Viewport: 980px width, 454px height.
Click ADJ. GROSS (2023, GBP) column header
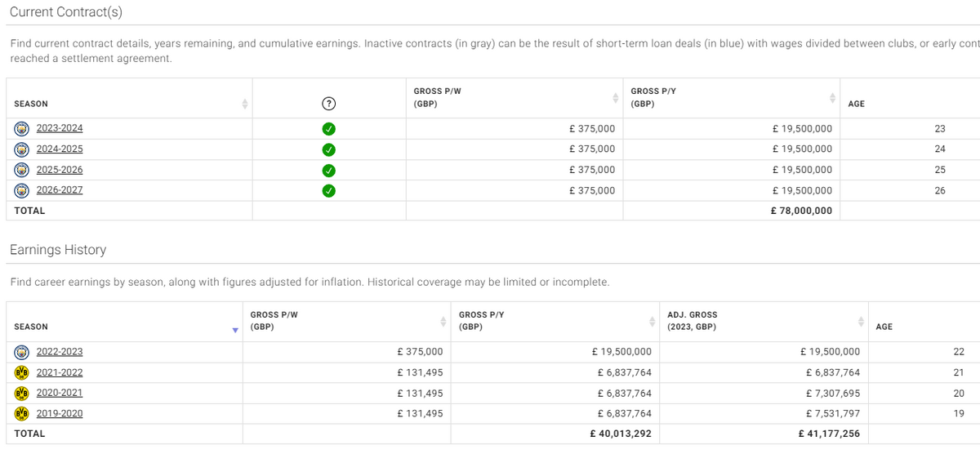click(692, 320)
